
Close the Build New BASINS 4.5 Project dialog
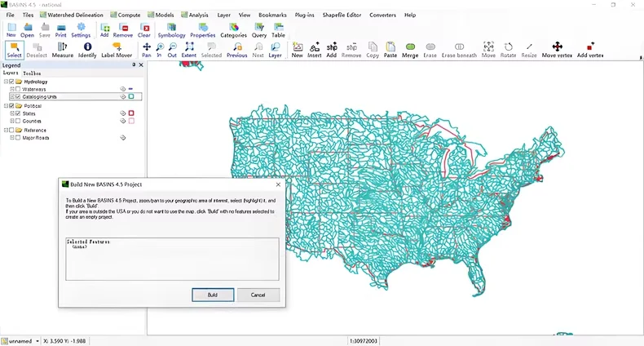278,184
